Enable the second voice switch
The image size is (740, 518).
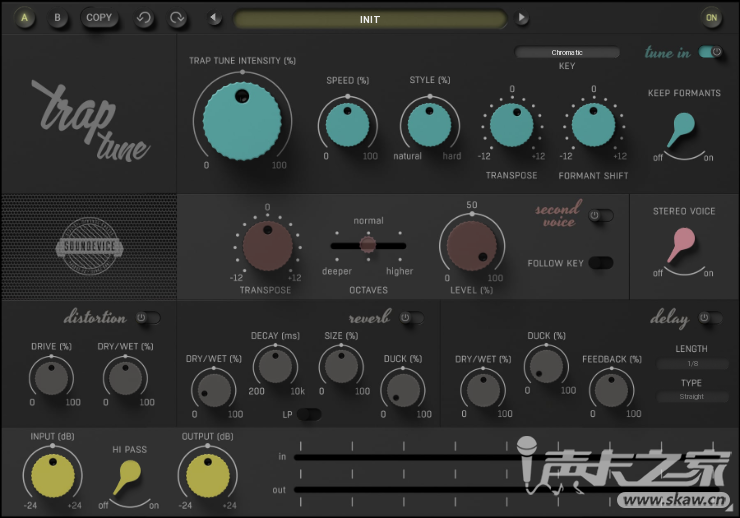601,216
